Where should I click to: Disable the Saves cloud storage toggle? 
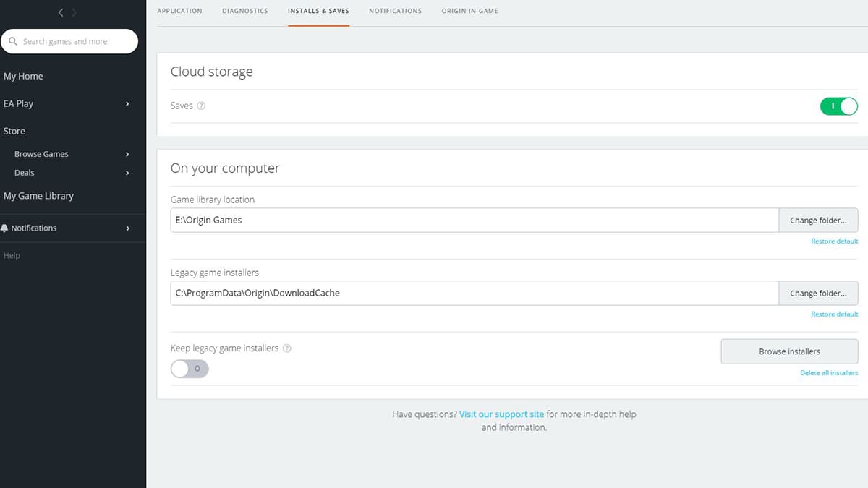[x=839, y=106]
